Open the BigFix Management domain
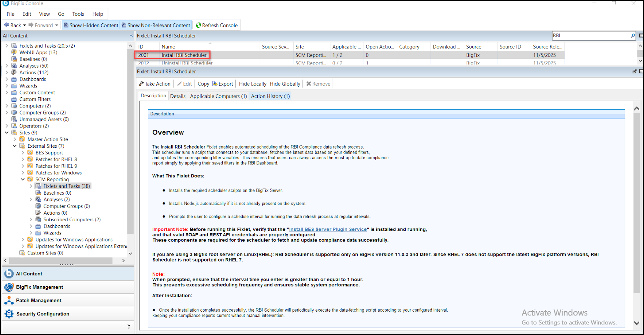644x335 pixels. tap(39, 287)
